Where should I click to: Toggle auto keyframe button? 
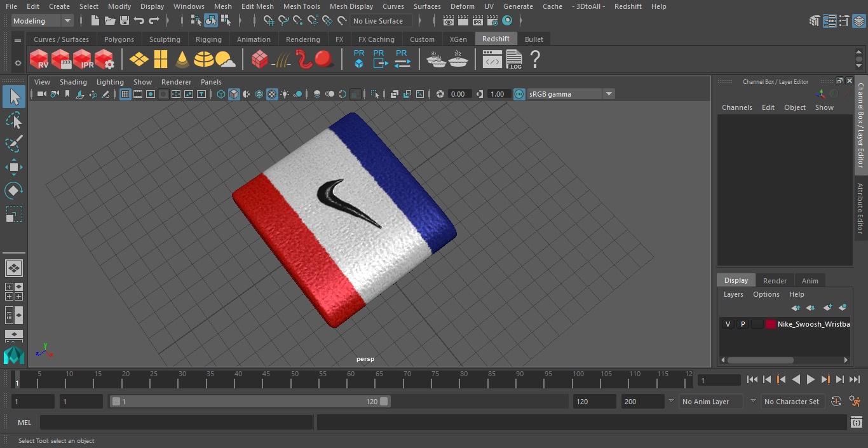click(836, 402)
